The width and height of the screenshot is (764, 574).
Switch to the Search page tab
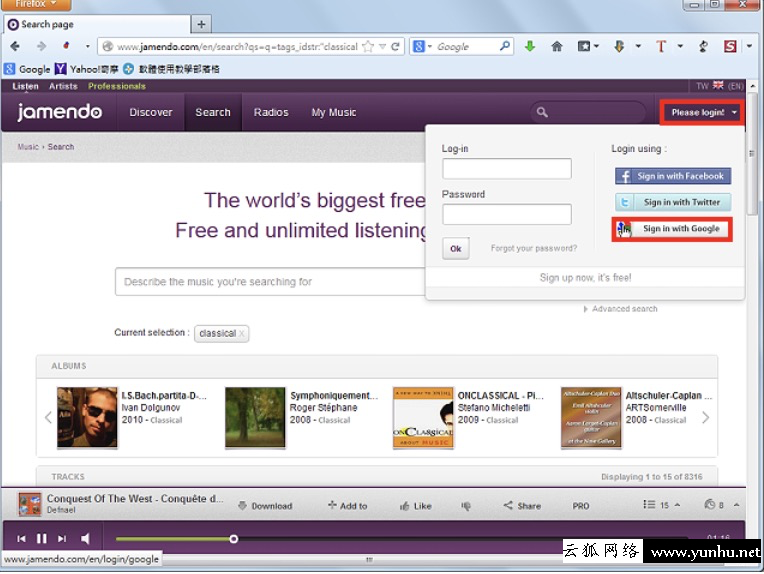(x=97, y=24)
